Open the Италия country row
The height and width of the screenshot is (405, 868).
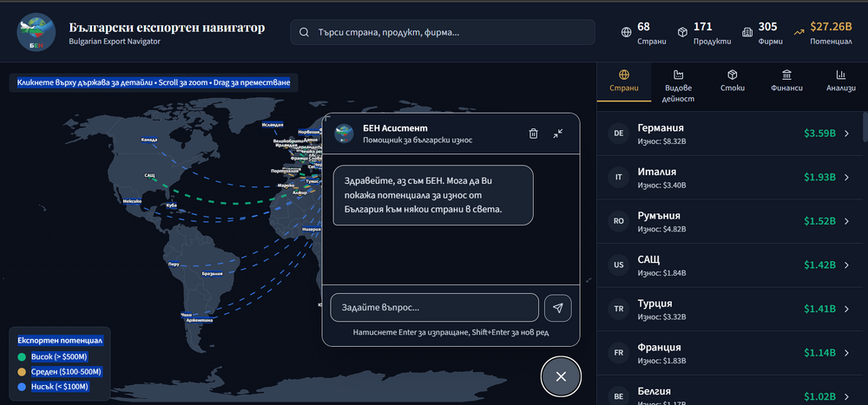[x=729, y=177]
